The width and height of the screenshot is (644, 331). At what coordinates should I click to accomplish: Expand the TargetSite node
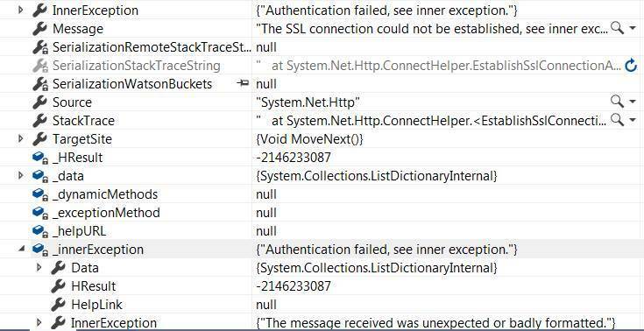point(21,138)
